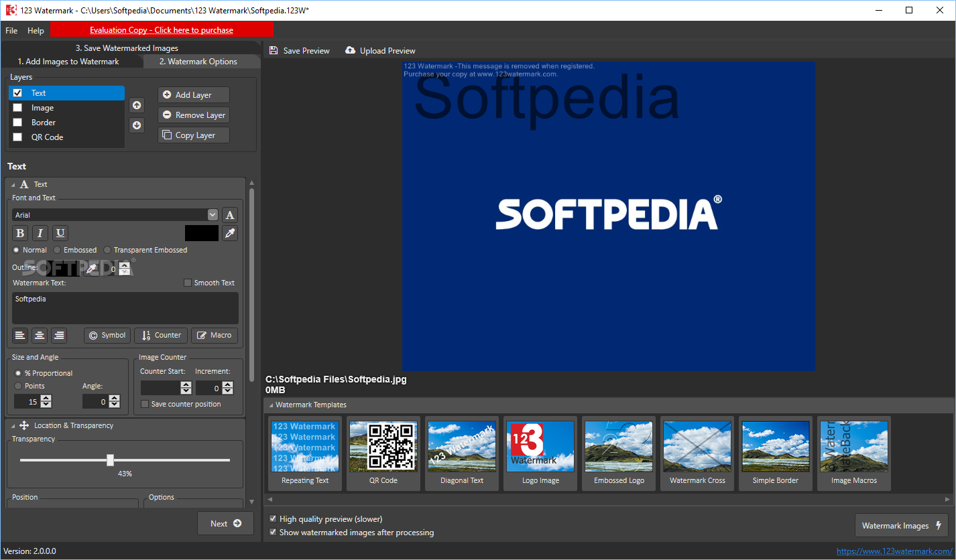Click Next to proceed
The image size is (956, 560).
click(x=225, y=524)
